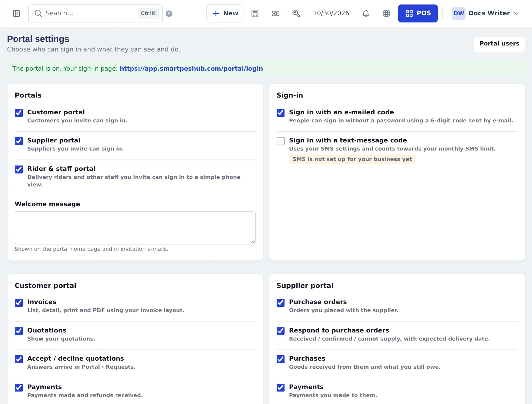Uncheck Payments in Customer portal section
532x404 pixels.
(19, 388)
